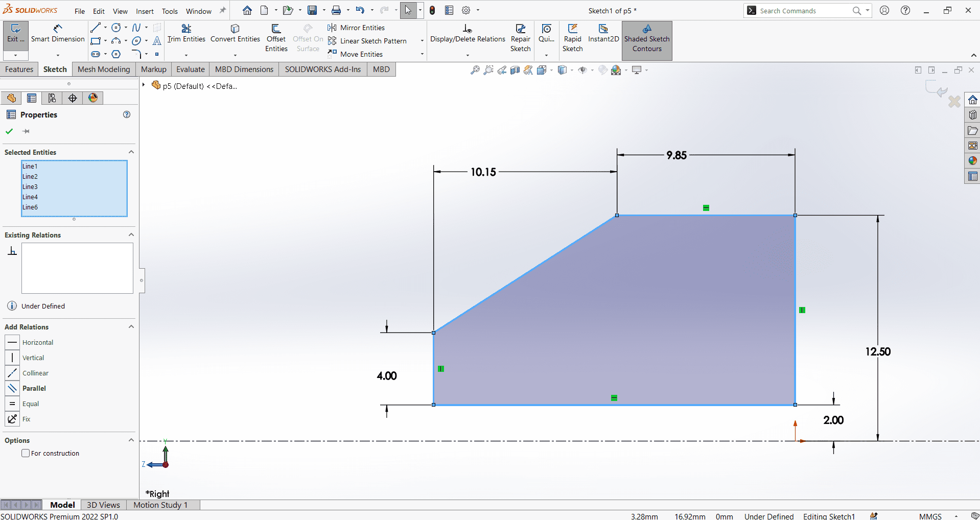The height and width of the screenshot is (520, 980).
Task: Collapse the Add Relations section
Action: (131, 327)
